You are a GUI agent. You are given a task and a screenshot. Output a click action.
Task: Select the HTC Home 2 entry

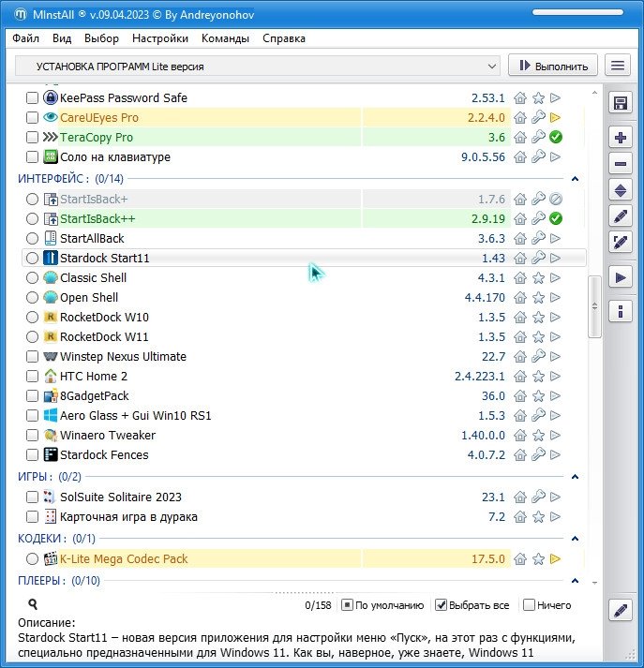(94, 377)
